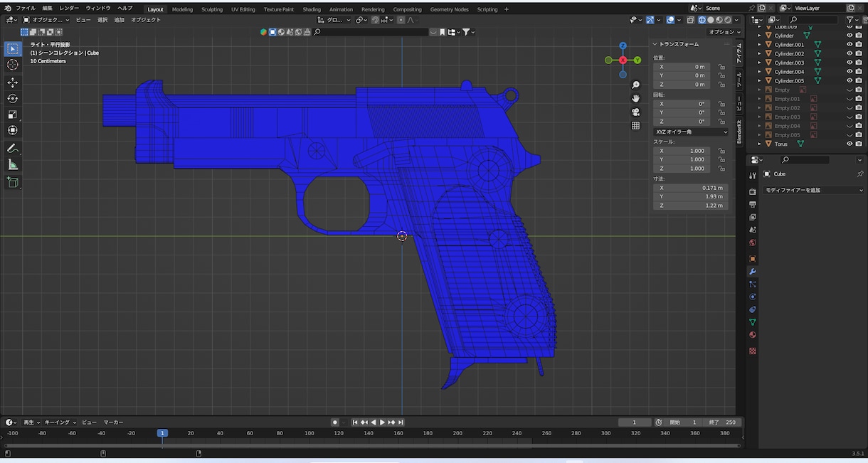Switch to the UV Editing workspace tab
Image resolution: width=868 pixels, height=463 pixels.
coord(243,9)
